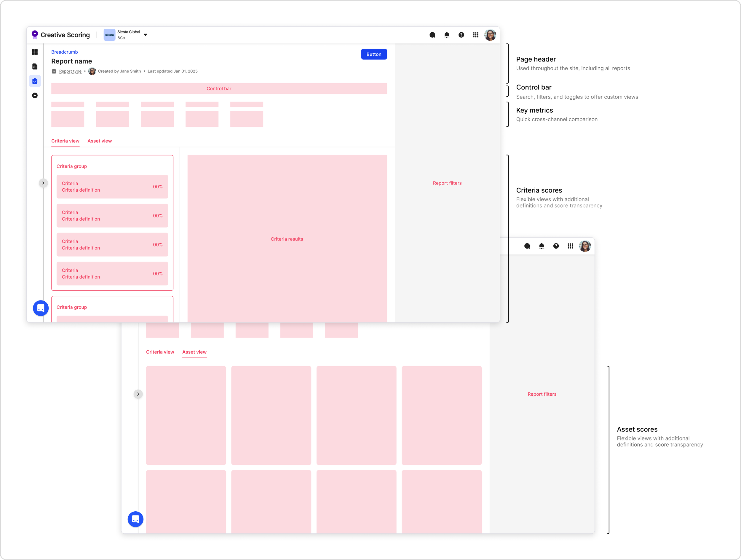Click the plus circle sidebar icon
The width and height of the screenshot is (741, 560).
[35, 96]
